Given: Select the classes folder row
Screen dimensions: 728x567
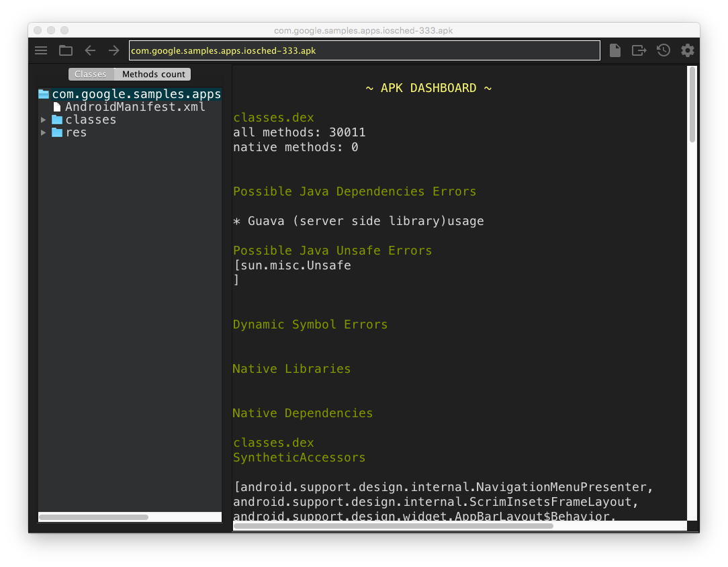Looking at the screenshot, I should [x=91, y=120].
